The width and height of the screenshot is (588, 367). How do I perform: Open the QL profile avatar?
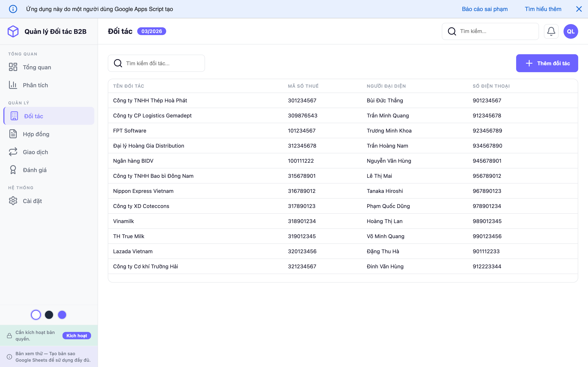pyautogui.click(x=570, y=31)
